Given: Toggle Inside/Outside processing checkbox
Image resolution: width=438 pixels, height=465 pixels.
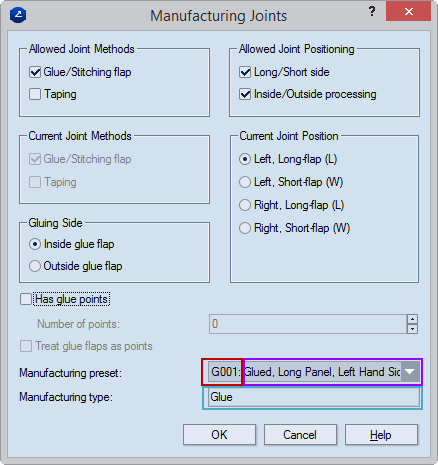Looking at the screenshot, I should (245, 94).
